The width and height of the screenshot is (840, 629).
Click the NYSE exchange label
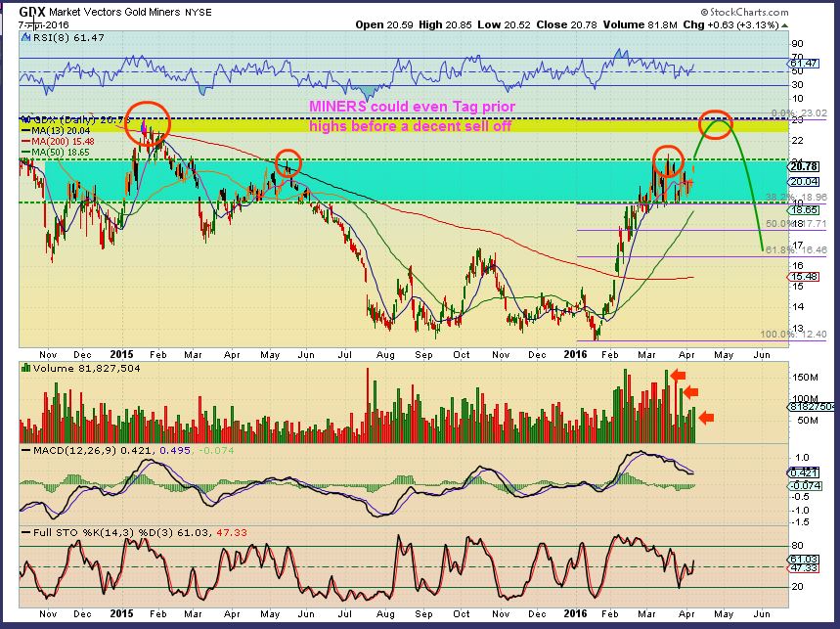coord(198,12)
